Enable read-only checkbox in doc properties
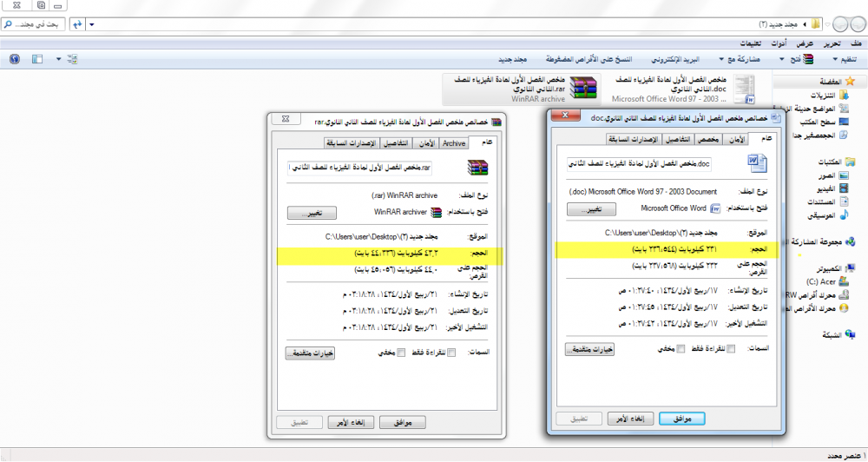This screenshot has width=868, height=462. (730, 348)
